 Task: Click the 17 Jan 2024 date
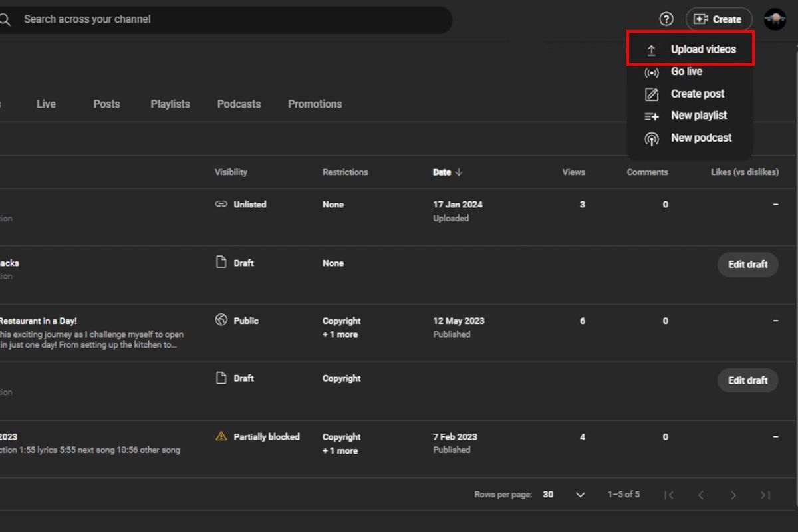(x=458, y=204)
